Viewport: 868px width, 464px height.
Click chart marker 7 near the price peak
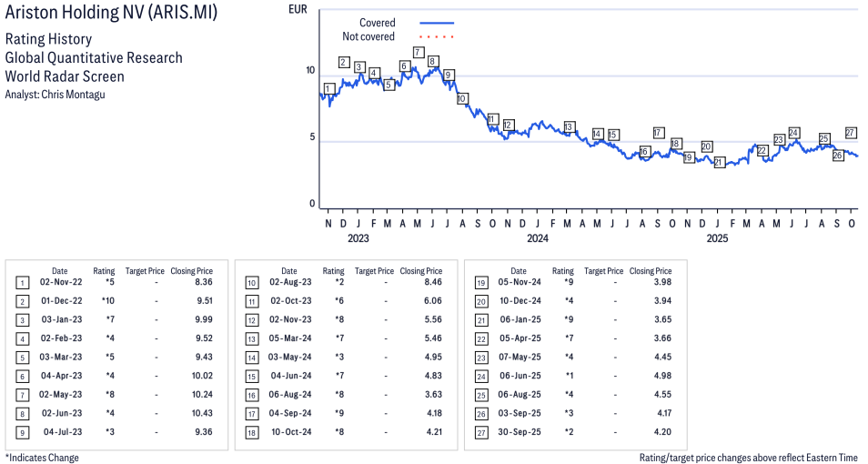[x=418, y=52]
